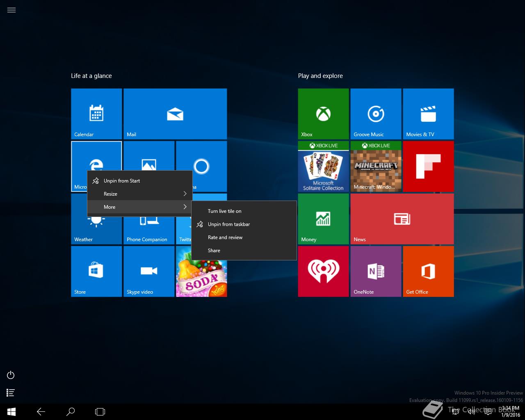Open the Calendar tile
Image resolution: width=525 pixels, height=420 pixels.
tap(96, 114)
